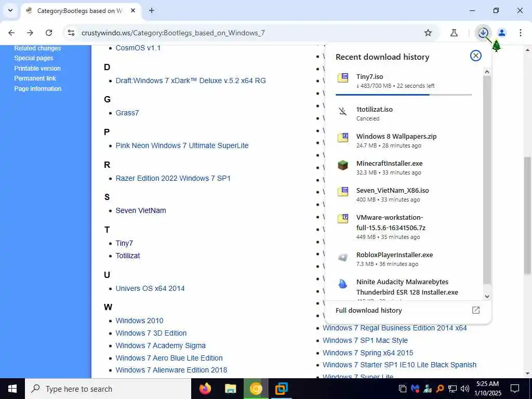Viewport: 532px width, 399px height.
Task: Open Windows 7 Academy Sigma link
Action: pos(161,345)
